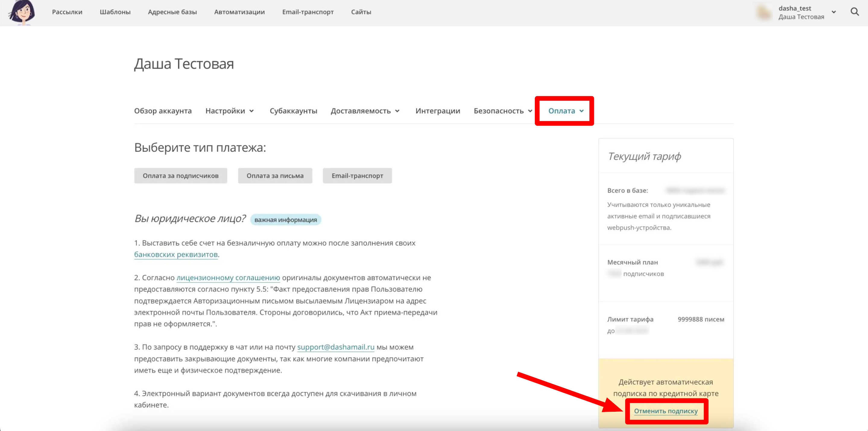Open the Автоматизации section

[x=239, y=12]
